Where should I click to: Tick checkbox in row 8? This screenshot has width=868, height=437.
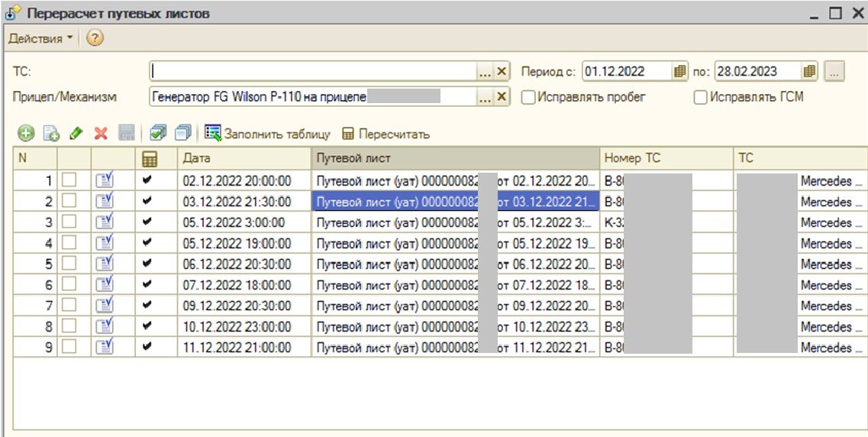69,327
